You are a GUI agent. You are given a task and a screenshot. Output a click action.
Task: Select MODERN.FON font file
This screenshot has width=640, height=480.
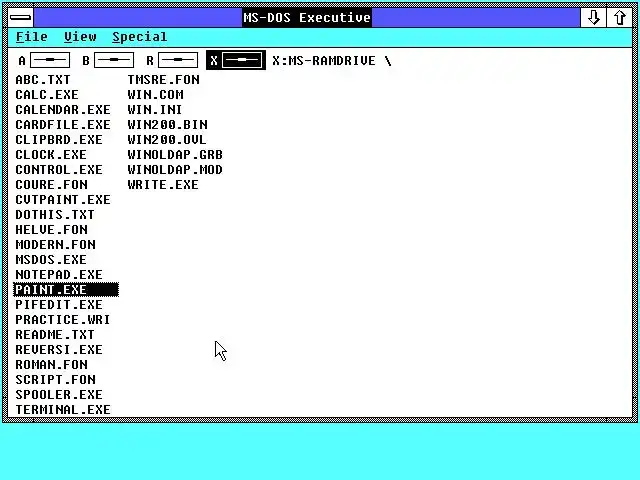[x=56, y=245]
